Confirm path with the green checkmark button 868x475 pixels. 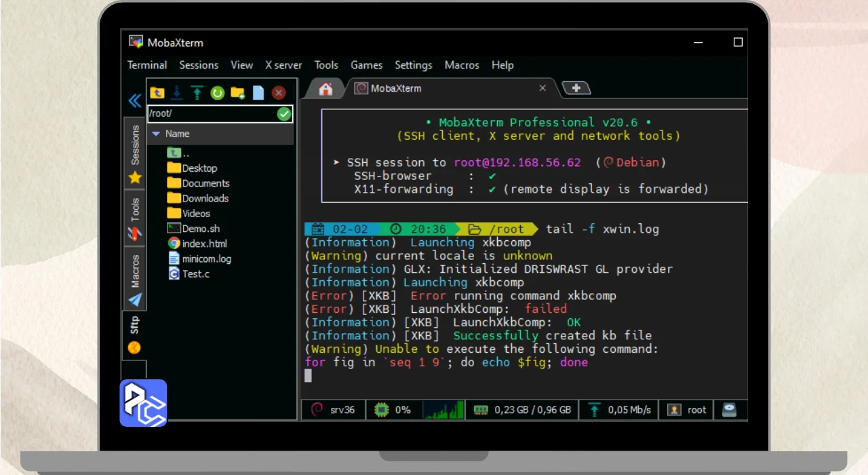point(284,114)
